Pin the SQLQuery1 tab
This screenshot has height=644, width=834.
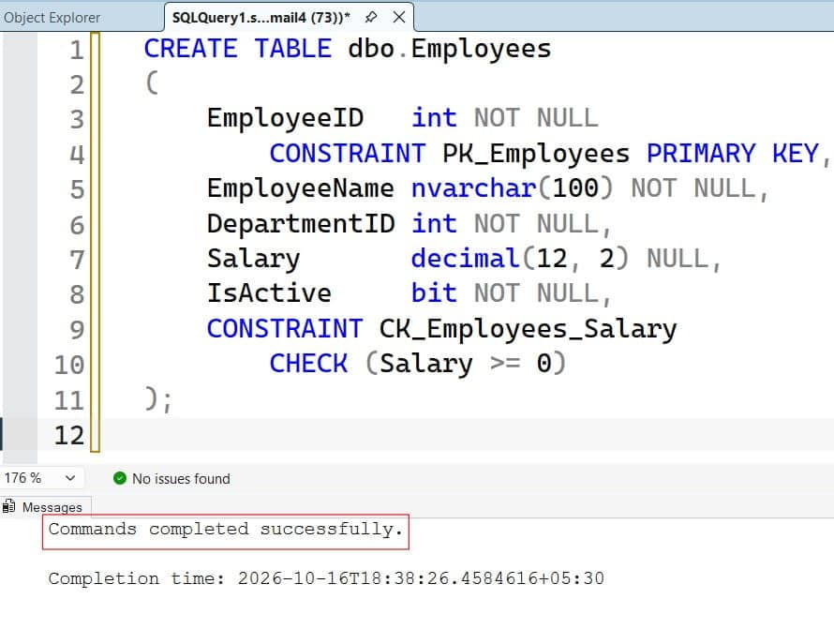(371, 17)
